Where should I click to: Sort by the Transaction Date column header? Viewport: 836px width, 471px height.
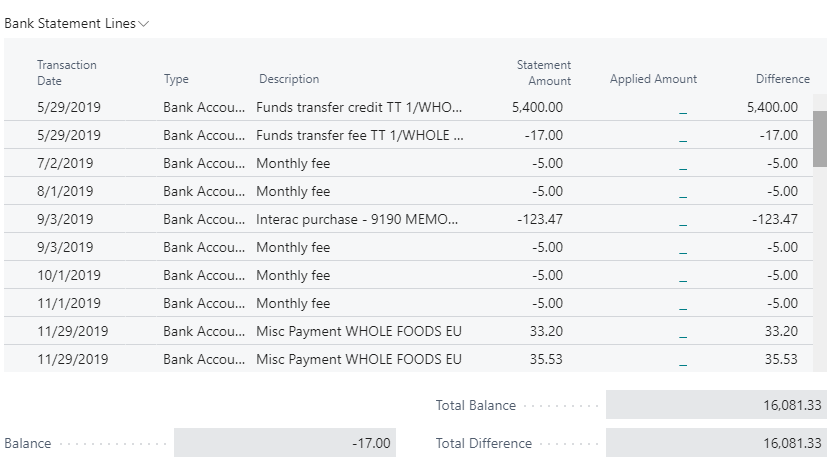(x=67, y=73)
